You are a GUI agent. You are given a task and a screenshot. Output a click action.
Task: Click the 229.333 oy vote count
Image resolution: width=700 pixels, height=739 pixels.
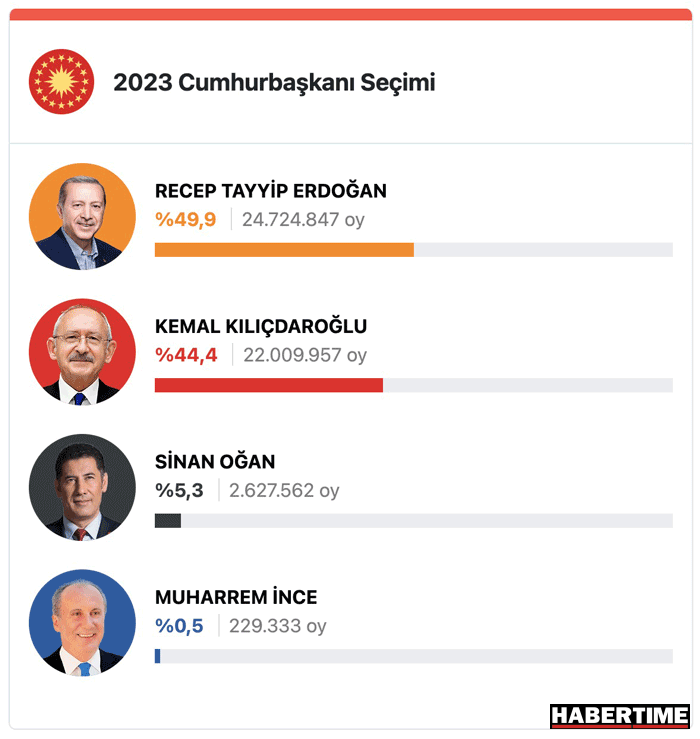(x=278, y=626)
